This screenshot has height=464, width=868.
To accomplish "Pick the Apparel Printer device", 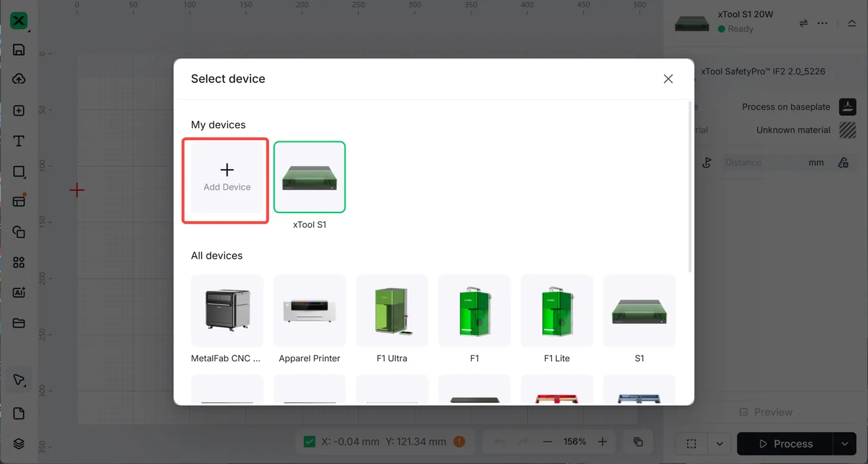I will 309,310.
